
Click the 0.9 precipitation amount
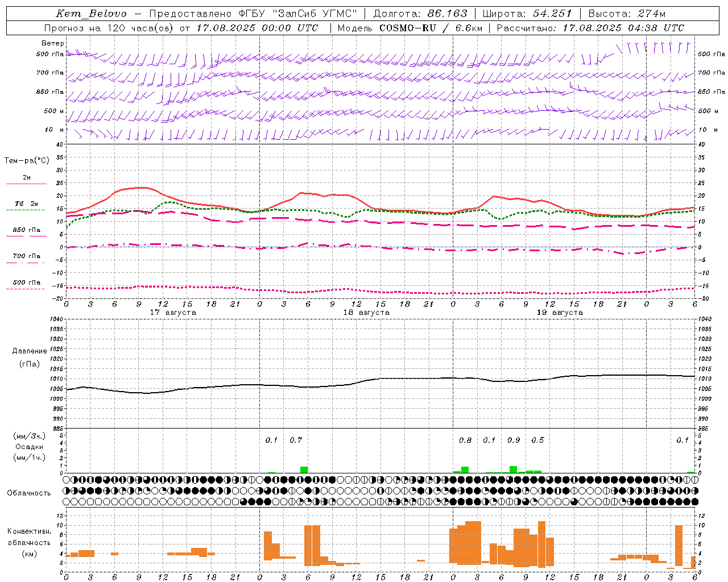[x=514, y=440]
